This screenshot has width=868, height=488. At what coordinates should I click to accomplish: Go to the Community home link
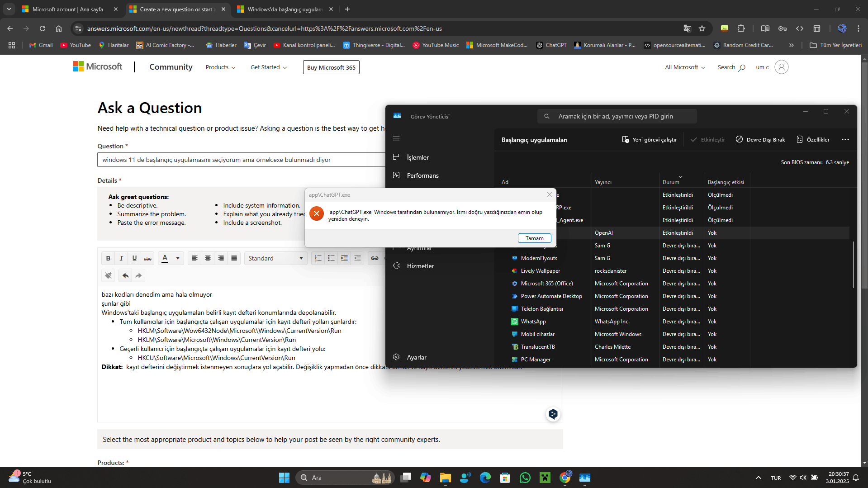171,67
